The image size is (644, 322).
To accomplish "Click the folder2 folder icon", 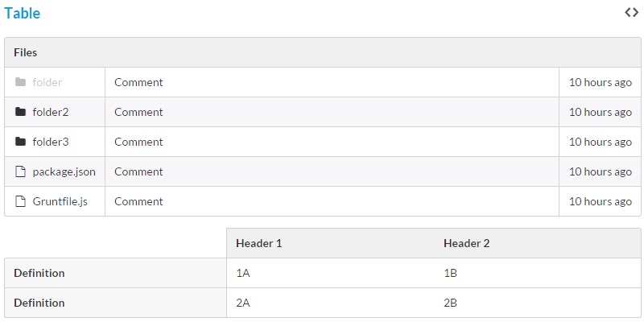I will tap(21, 112).
